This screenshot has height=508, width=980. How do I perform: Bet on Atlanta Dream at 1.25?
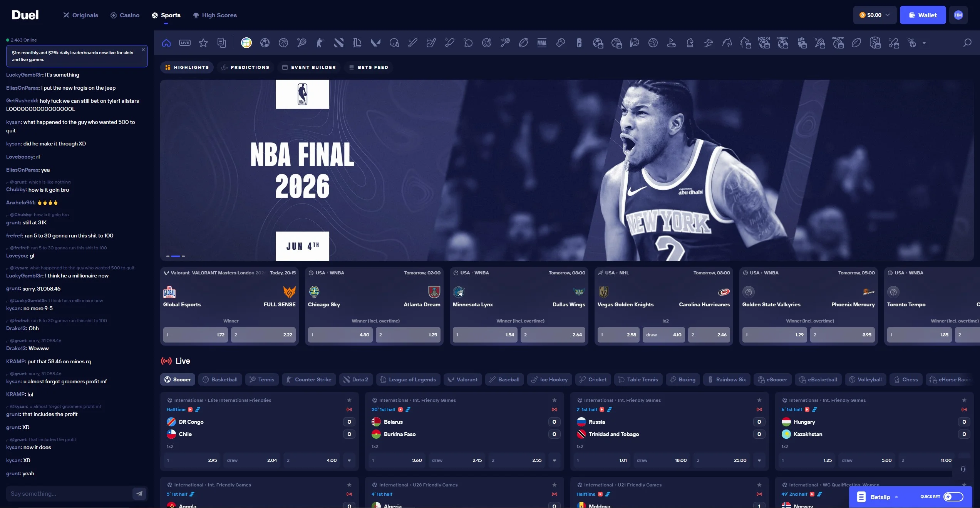408,335
